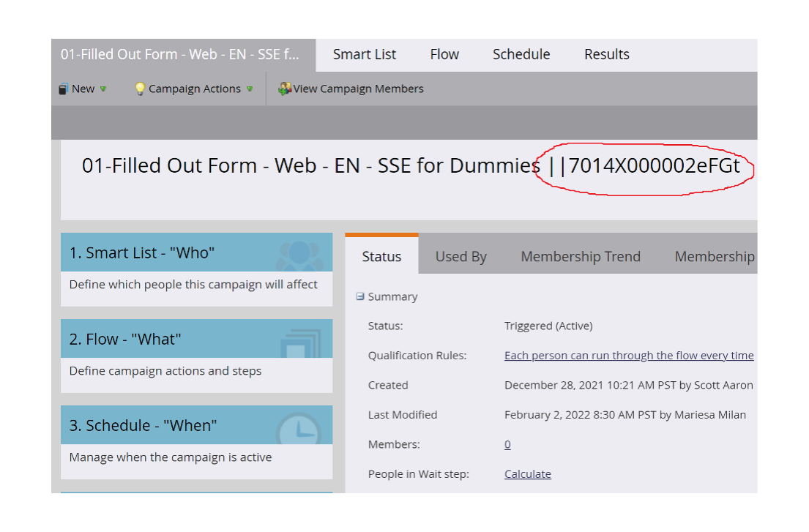Image resolution: width=809 pixels, height=532 pixels.
Task: Open the Schedule tab
Action: 521,55
